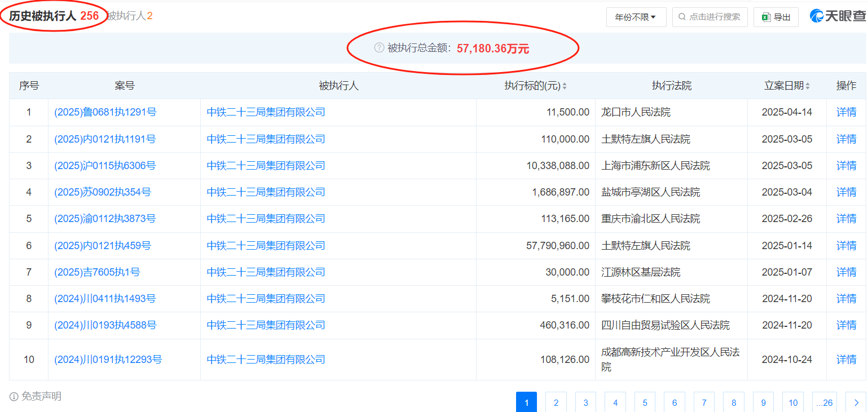Go to page 8

pyautogui.click(x=734, y=402)
